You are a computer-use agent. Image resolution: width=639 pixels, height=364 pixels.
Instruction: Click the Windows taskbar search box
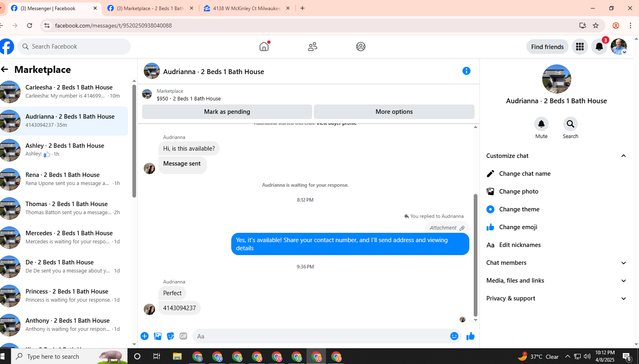point(69,356)
